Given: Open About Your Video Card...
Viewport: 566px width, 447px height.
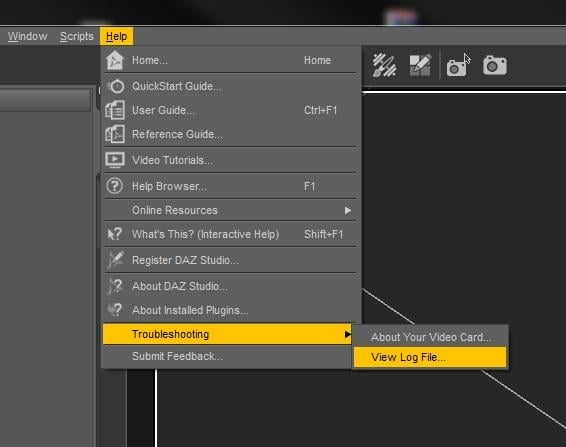Looking at the screenshot, I should [431, 337].
